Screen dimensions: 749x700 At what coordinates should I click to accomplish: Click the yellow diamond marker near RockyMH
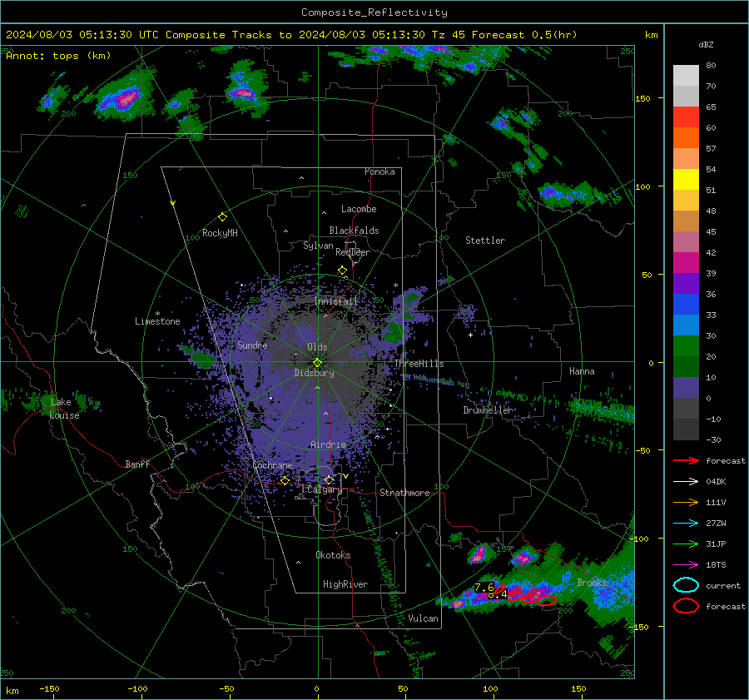click(x=222, y=217)
